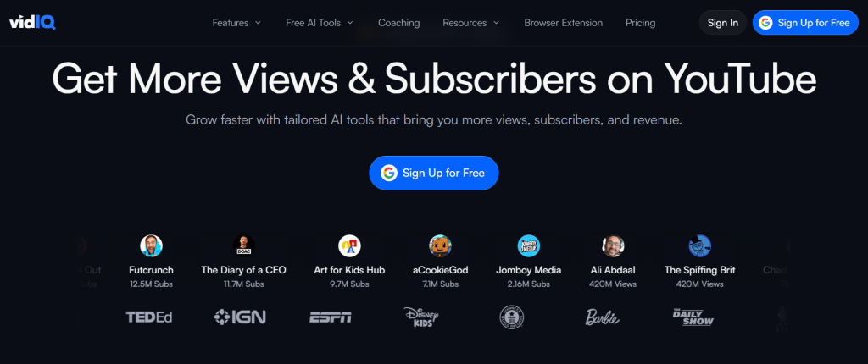Click the Sign In button

pos(722,23)
